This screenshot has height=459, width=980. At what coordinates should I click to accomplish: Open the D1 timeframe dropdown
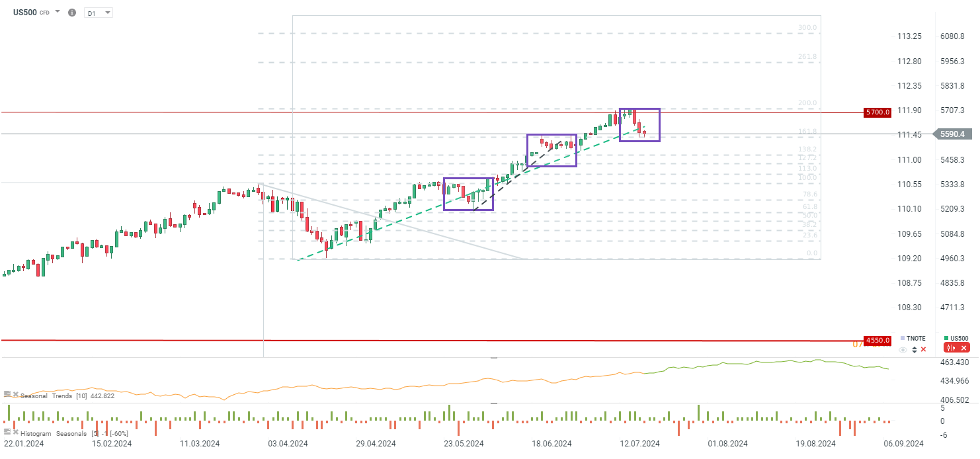click(99, 13)
